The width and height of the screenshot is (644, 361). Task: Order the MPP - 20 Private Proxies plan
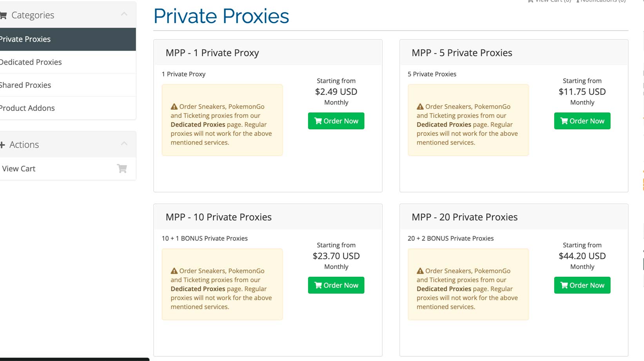[582, 285]
